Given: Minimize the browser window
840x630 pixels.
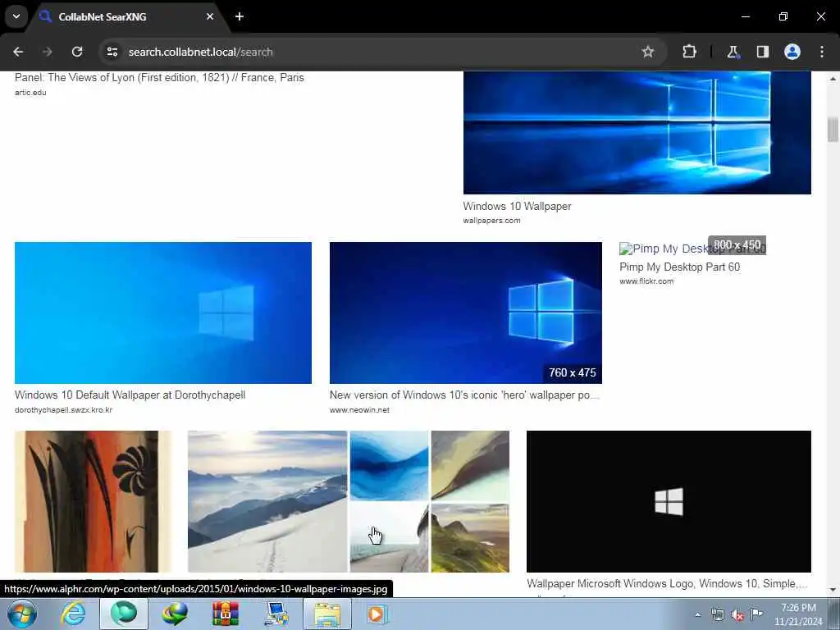Looking at the screenshot, I should pyautogui.click(x=745, y=16).
